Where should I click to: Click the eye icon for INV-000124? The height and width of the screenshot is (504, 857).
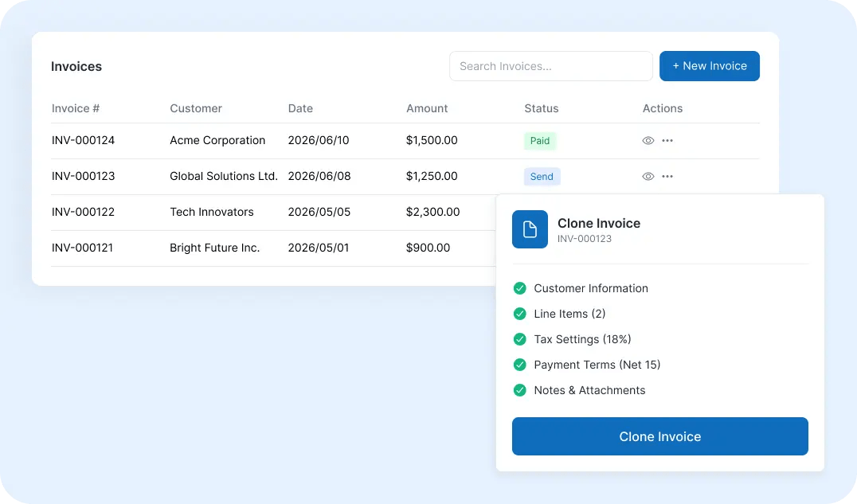(648, 140)
